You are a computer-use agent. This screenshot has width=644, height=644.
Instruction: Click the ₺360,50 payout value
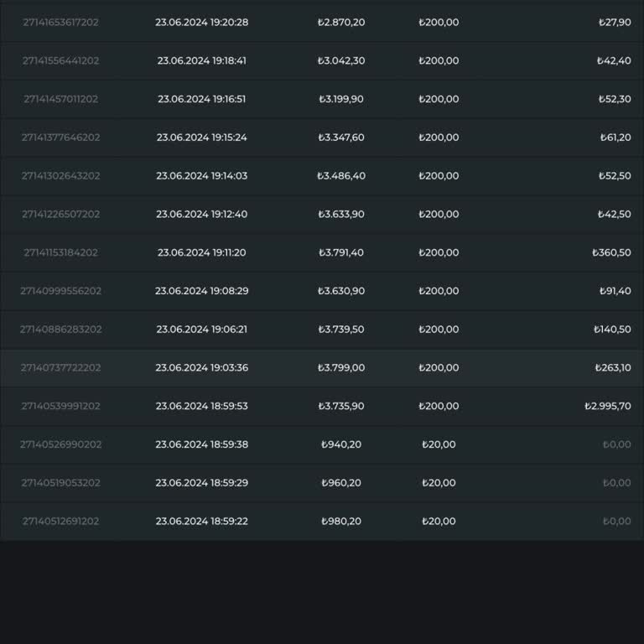(x=611, y=252)
